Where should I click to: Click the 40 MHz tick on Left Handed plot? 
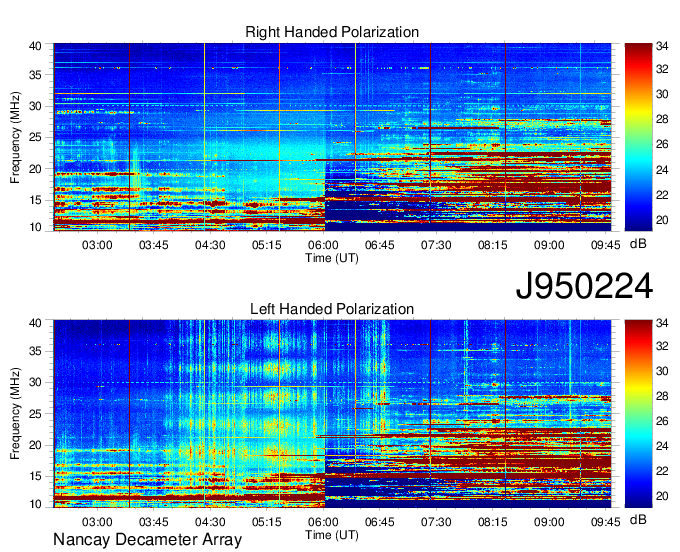(36, 323)
